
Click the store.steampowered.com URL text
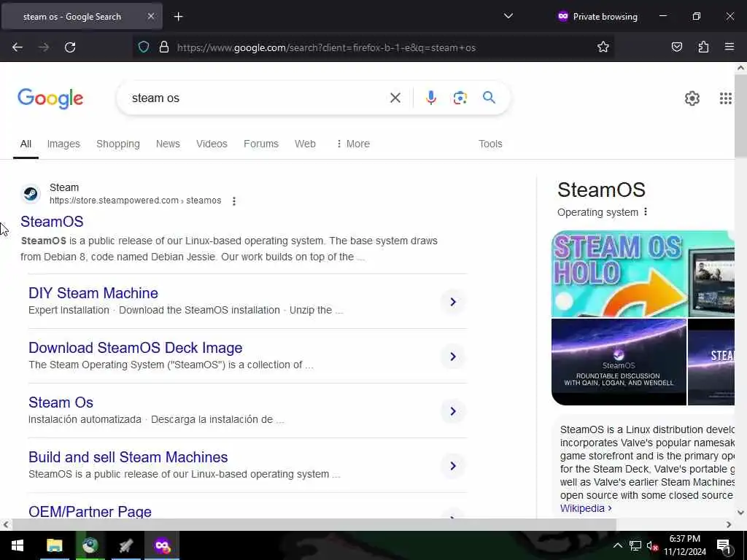135,201
